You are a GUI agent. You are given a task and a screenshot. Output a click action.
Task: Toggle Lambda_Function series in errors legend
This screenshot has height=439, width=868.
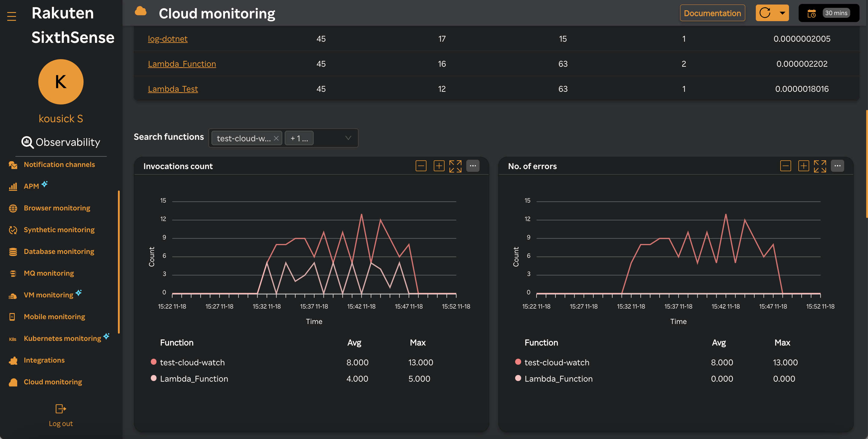[554, 379]
